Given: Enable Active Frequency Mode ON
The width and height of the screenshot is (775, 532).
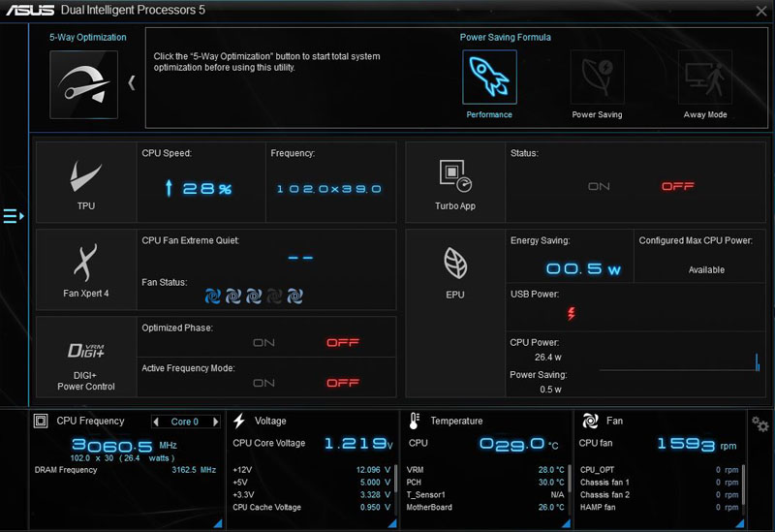Looking at the screenshot, I should 263,383.
